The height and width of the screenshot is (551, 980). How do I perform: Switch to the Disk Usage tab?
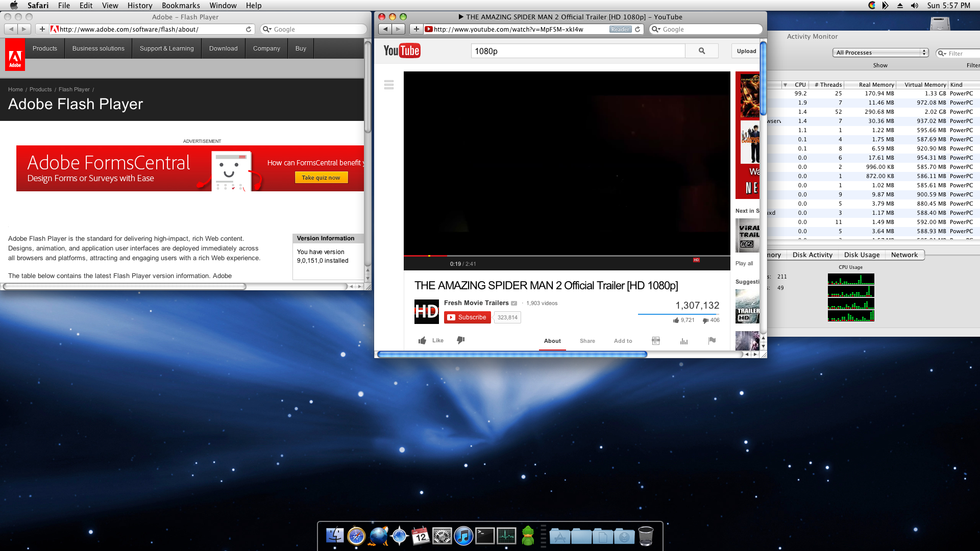(x=862, y=255)
